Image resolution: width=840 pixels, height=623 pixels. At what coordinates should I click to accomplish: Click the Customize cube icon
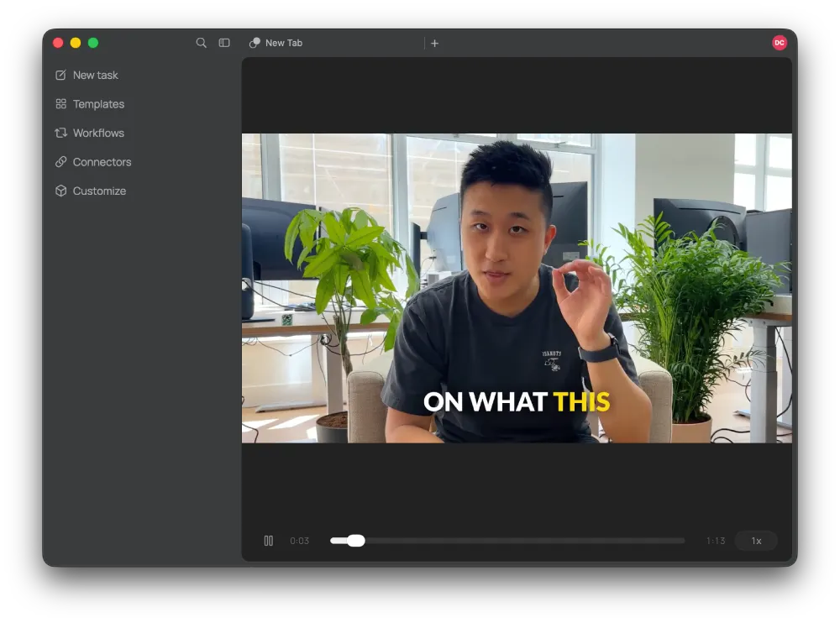click(x=61, y=191)
